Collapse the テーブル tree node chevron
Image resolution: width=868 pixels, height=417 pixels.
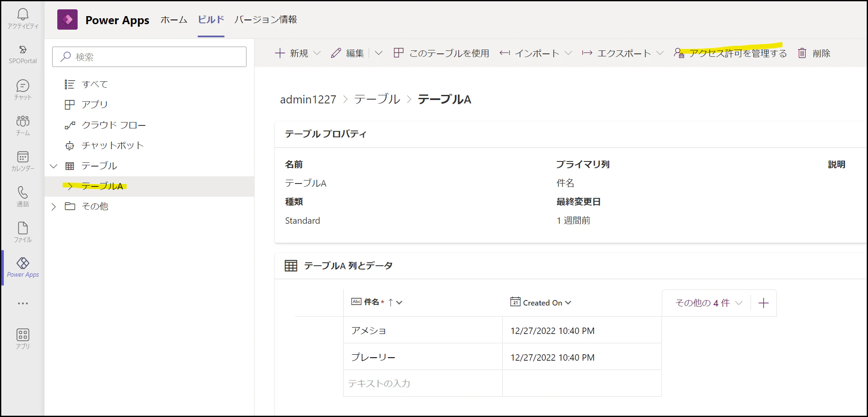pyautogui.click(x=53, y=166)
